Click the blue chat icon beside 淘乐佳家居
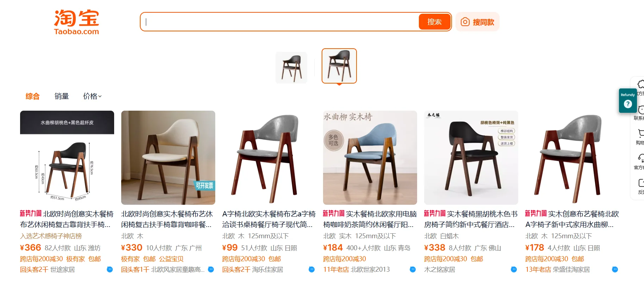The width and height of the screenshot is (644, 283). (311, 269)
